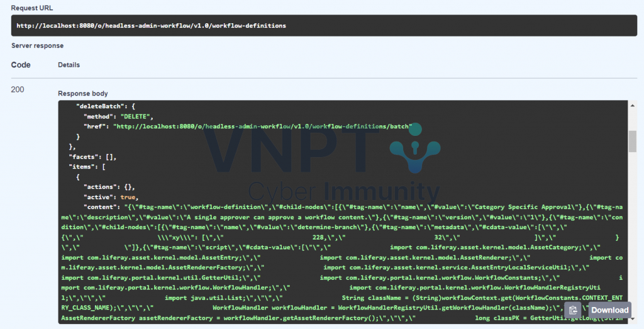Select the Request URL text box
Screen dimensions: 644x329
pyautogui.click(x=328, y=26)
